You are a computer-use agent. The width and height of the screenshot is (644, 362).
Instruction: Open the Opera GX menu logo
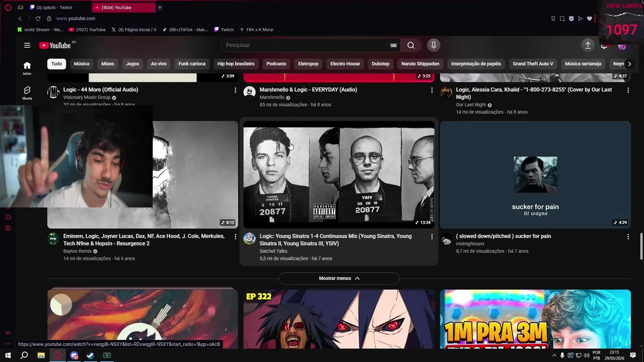8,8
